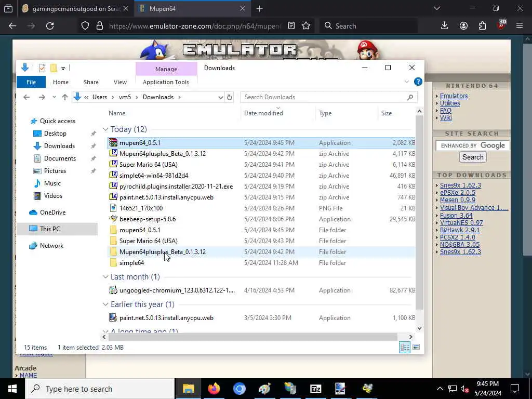Image resolution: width=532 pixels, height=399 pixels.
Task: Toggle reader view in Firefox address bar
Action: point(291,26)
